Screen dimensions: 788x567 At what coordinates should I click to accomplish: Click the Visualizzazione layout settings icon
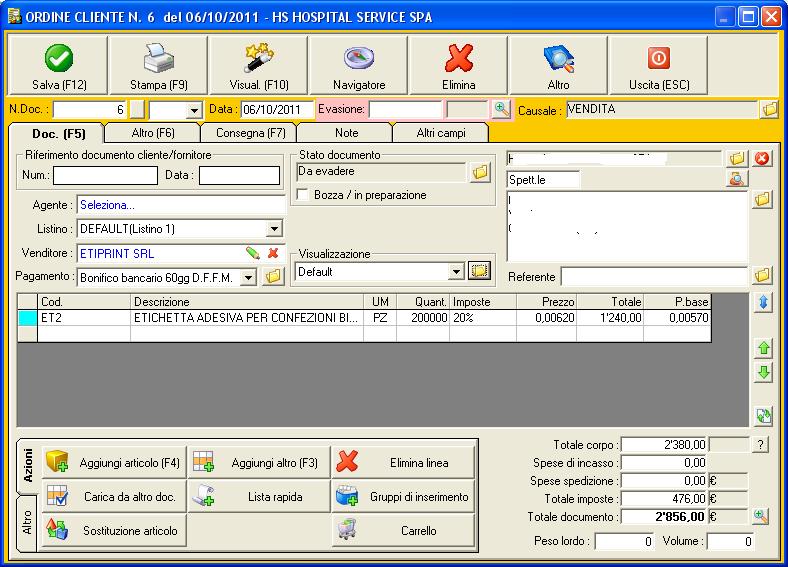[479, 270]
